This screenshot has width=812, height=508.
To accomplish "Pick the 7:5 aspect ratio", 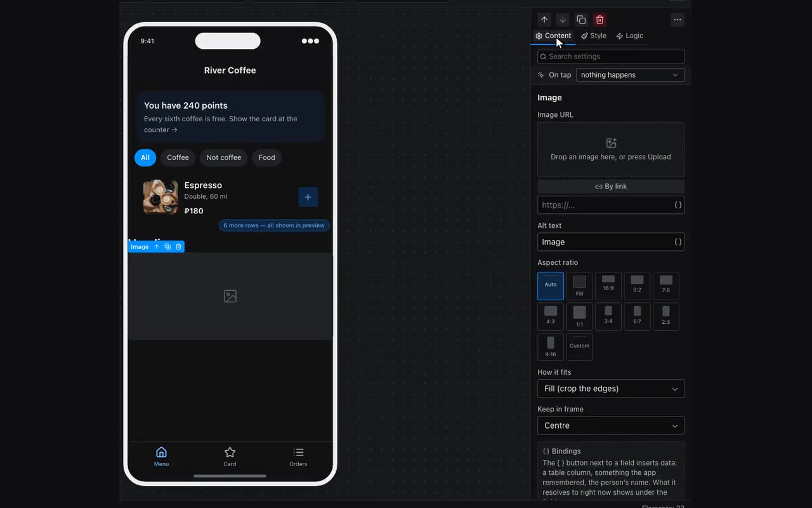I will coord(666,286).
